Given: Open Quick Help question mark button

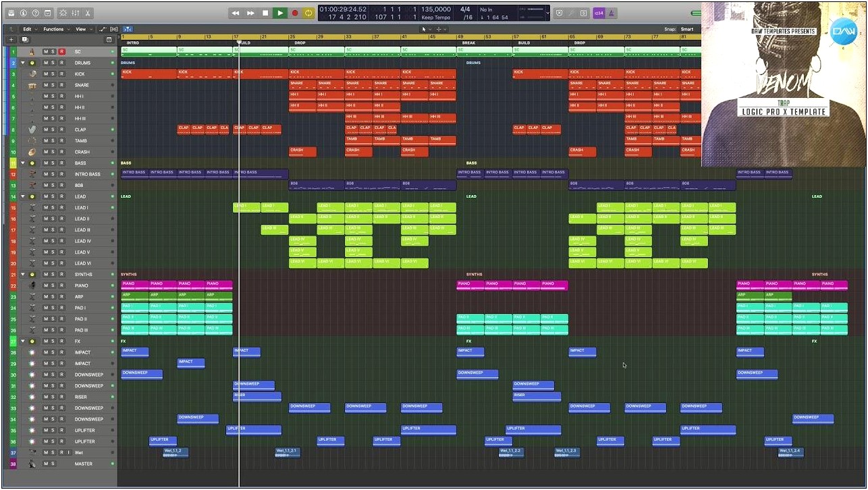Looking at the screenshot, I should point(35,13).
